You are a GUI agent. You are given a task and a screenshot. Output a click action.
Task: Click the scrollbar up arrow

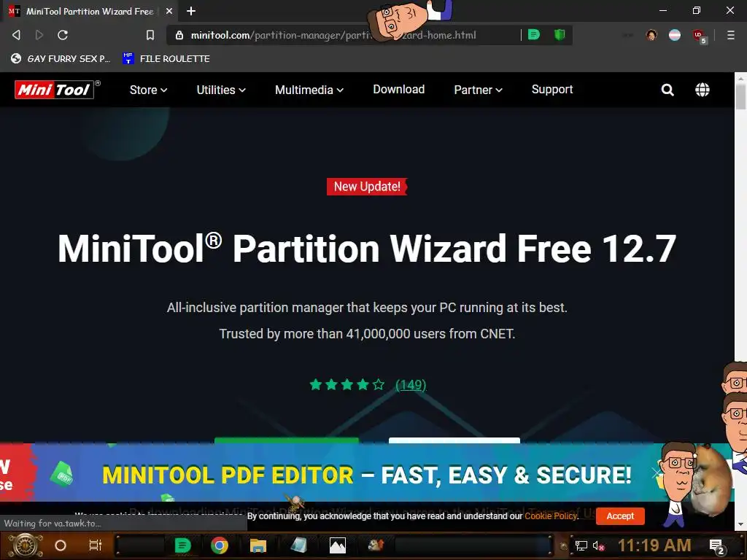tap(741, 77)
